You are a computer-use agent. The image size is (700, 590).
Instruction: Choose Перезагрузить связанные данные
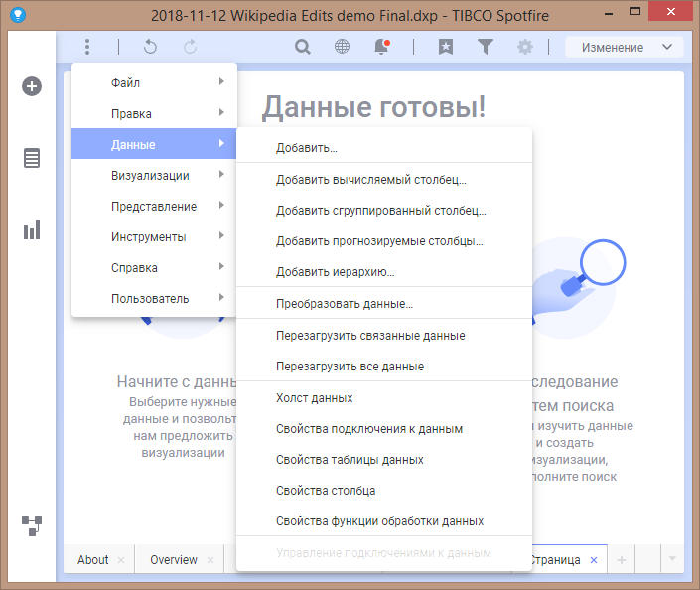click(384, 335)
